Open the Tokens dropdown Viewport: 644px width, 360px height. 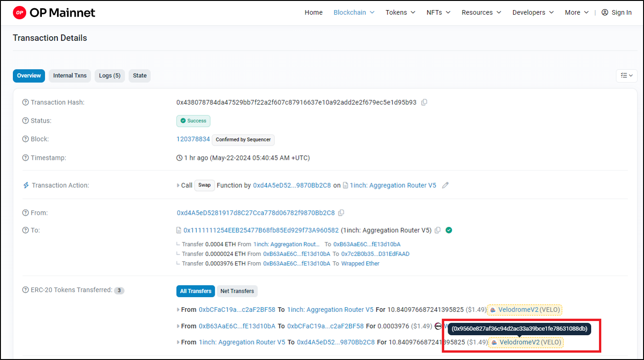tap(400, 12)
